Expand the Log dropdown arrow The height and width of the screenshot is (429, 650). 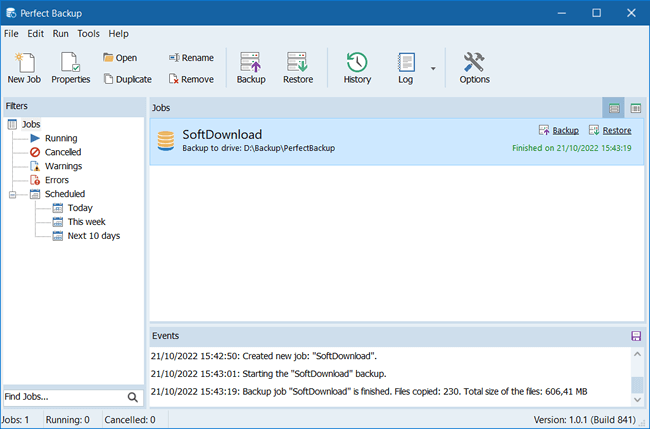[x=433, y=69]
